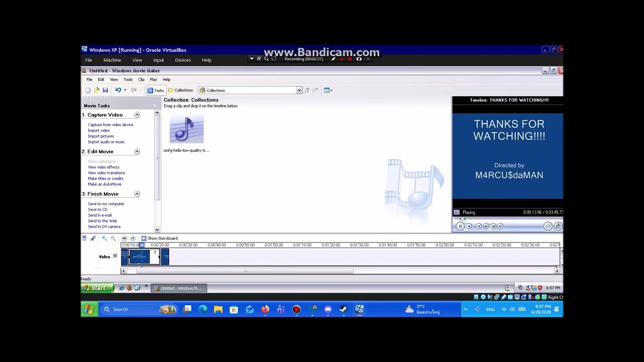The image size is (644, 362).
Task: Open Movie Maker's Edit menu
Action: click(101, 79)
